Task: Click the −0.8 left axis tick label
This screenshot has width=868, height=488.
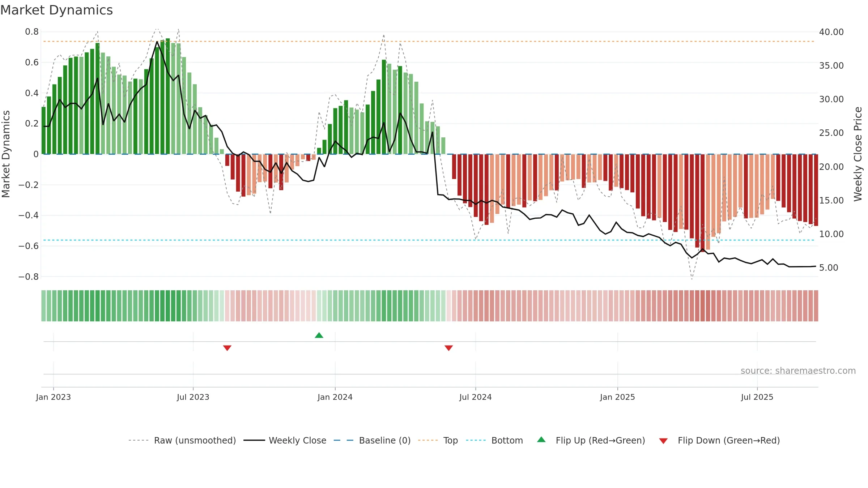Action: 29,277
